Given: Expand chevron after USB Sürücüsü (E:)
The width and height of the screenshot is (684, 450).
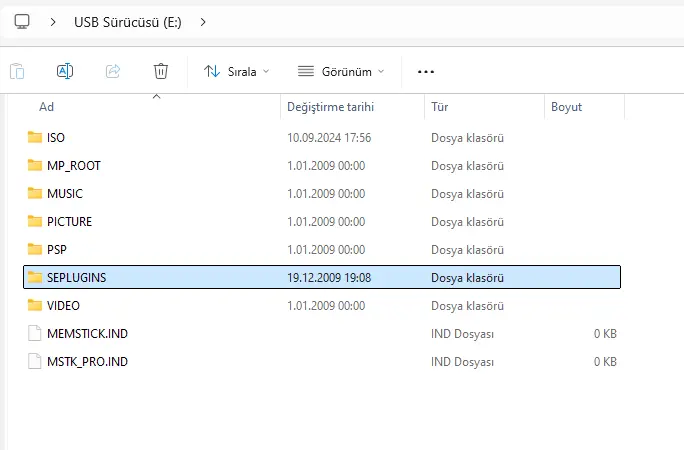Looking at the screenshot, I should pyautogui.click(x=203, y=22).
